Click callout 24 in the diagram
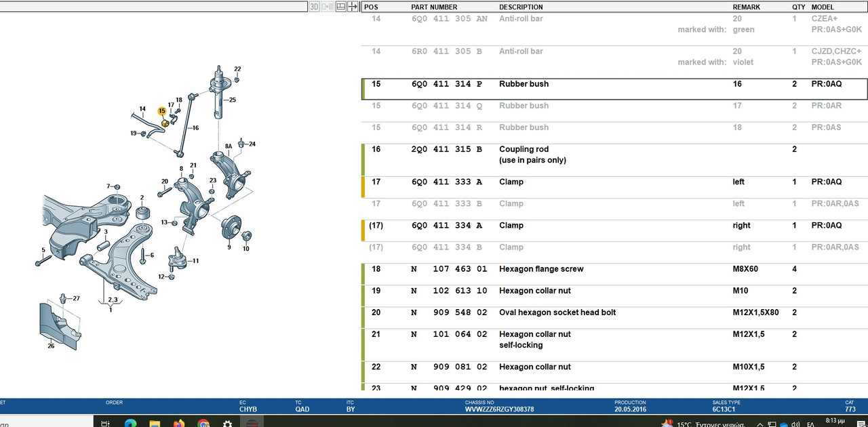 click(x=252, y=144)
